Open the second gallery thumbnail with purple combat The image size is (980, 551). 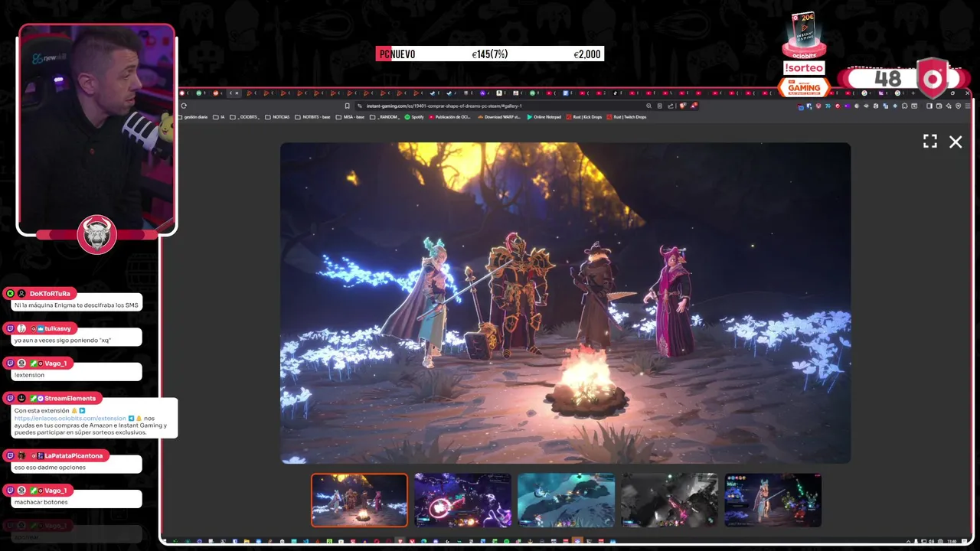click(x=462, y=500)
